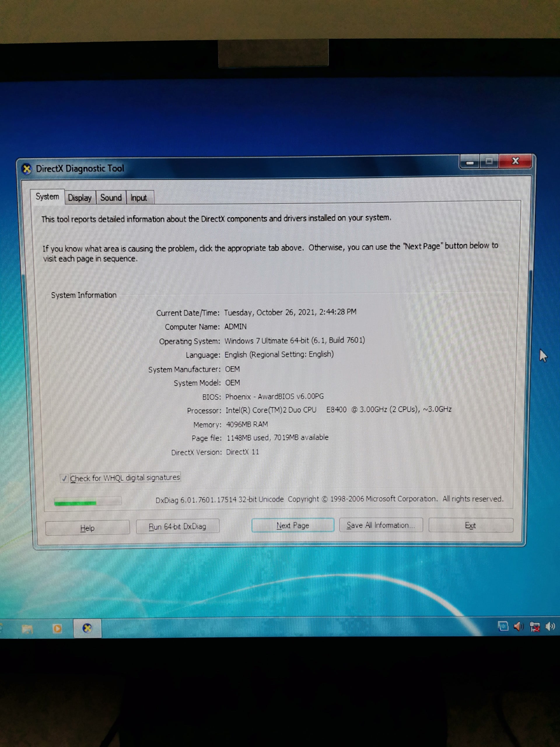This screenshot has height=747, width=560.
Task: Open the white volume speaker tray icon
Action: 550,626
